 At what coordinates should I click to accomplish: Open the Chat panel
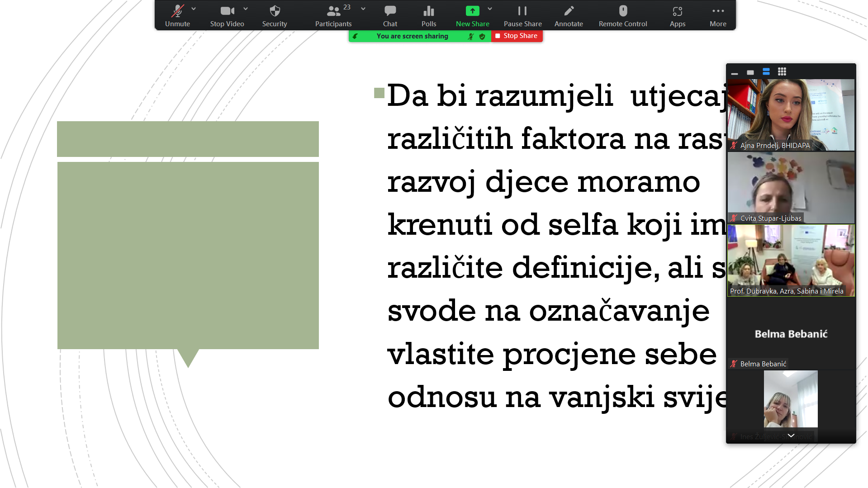point(389,16)
